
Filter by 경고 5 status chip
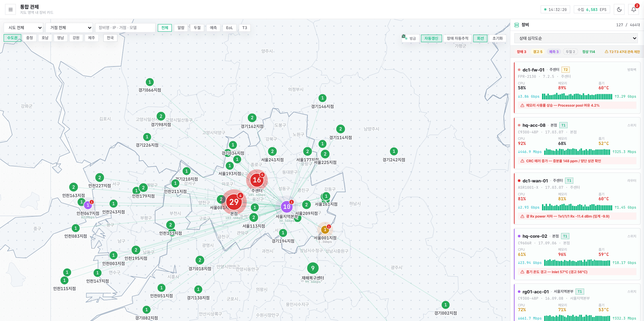tap(538, 52)
